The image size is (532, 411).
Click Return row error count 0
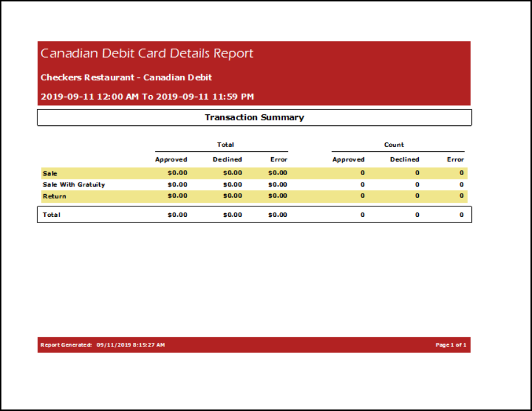tap(461, 196)
